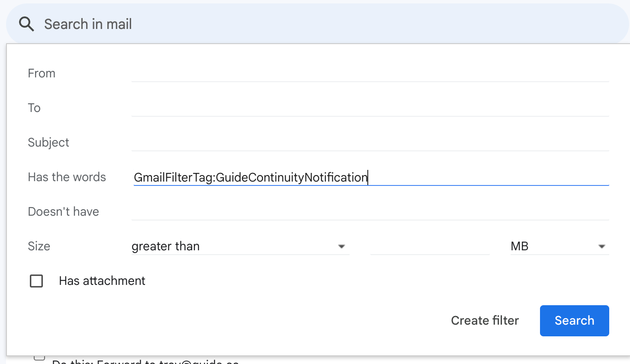
Task: Click the From label
Action: tap(42, 73)
